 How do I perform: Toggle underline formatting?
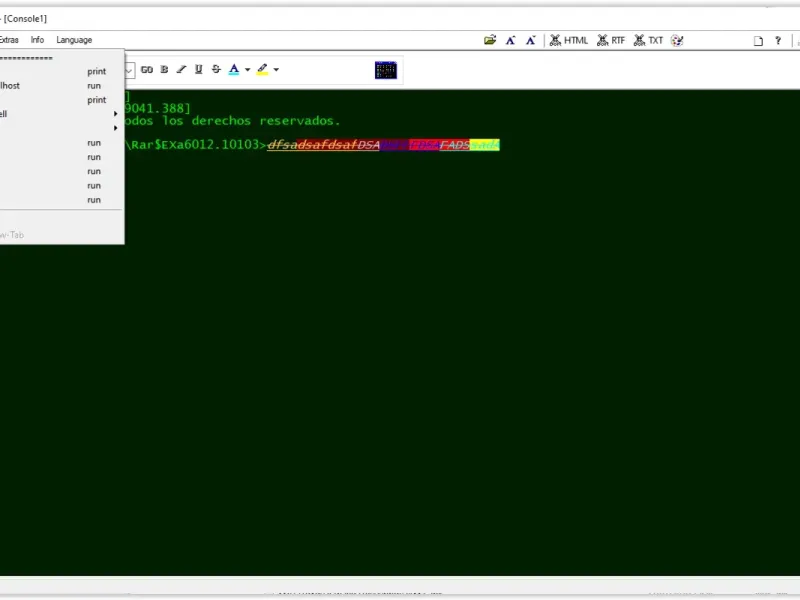coord(198,69)
